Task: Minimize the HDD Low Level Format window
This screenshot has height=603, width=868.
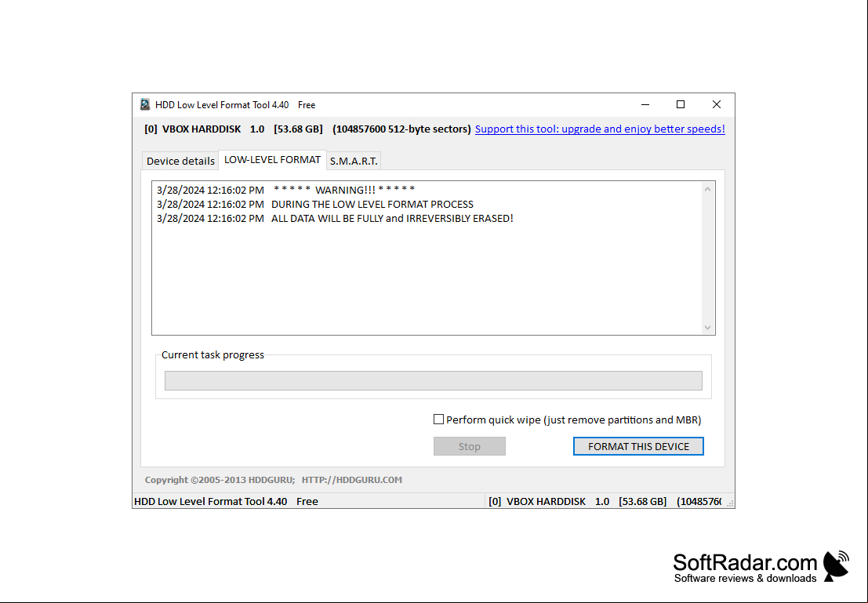Action: coord(645,104)
